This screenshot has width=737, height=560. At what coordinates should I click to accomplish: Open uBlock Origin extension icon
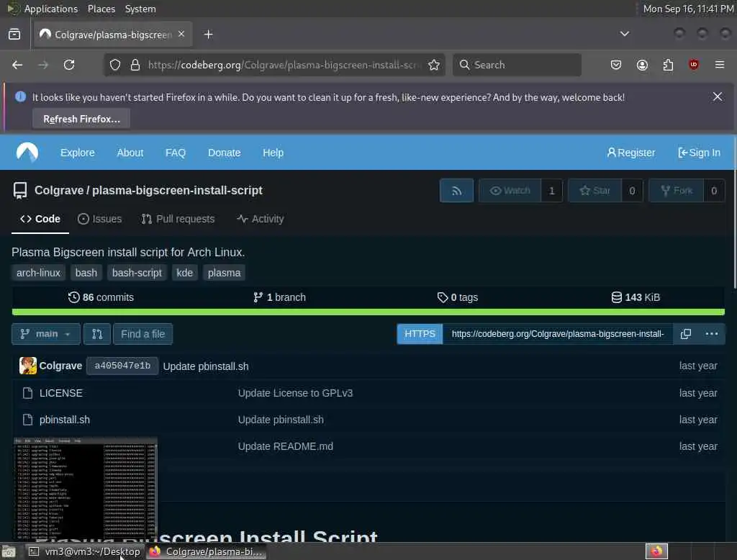coord(694,65)
